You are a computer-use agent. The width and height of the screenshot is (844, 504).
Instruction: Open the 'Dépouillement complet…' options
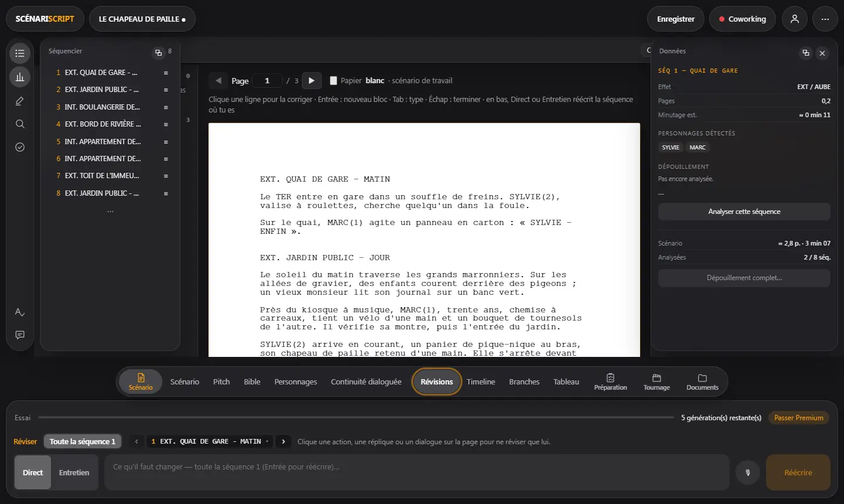pyautogui.click(x=744, y=278)
